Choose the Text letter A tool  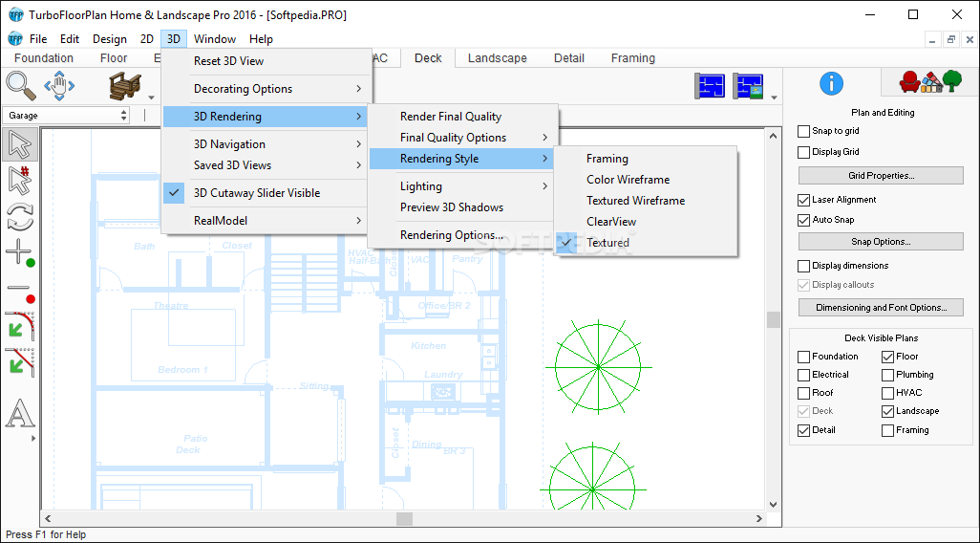[20, 413]
